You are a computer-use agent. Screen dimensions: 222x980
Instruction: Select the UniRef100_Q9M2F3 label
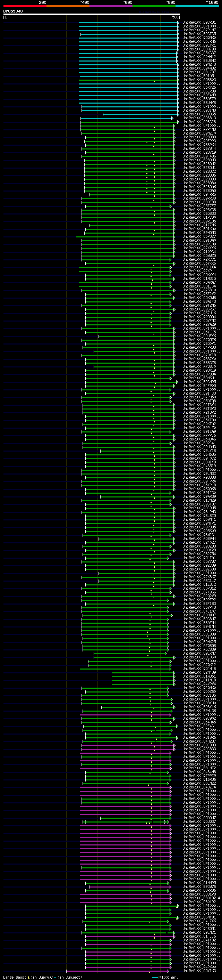click(199, 64)
